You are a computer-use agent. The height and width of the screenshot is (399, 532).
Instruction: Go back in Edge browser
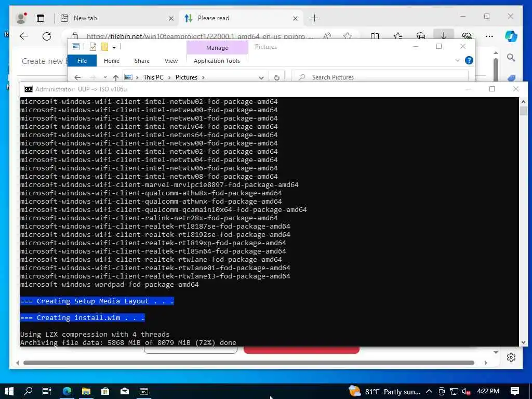click(24, 36)
